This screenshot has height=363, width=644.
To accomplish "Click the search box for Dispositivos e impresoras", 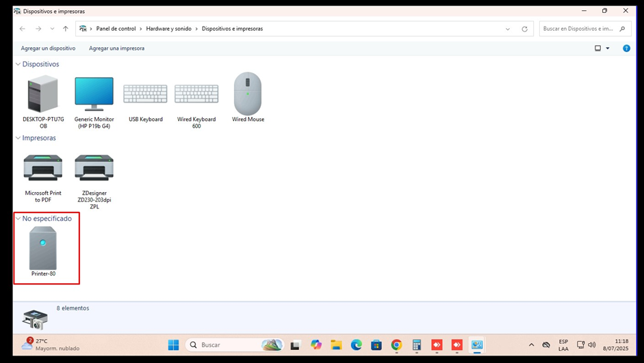I will pyautogui.click(x=578, y=29).
